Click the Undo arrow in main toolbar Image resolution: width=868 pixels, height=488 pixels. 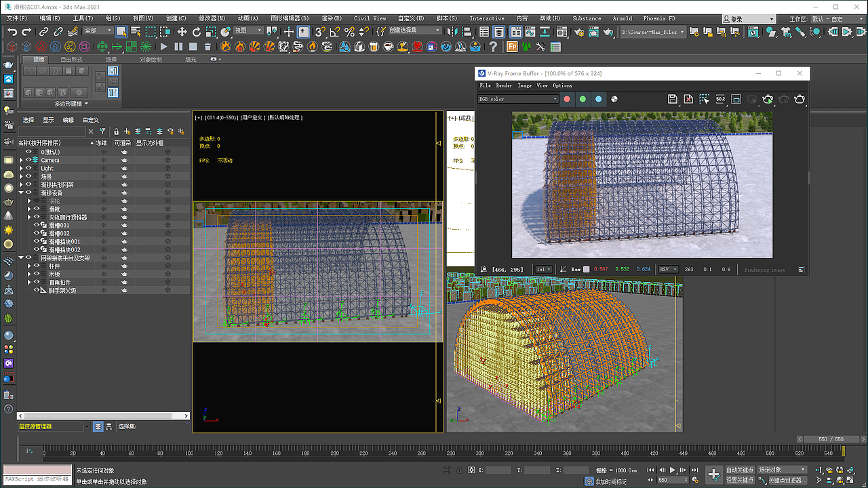(x=12, y=32)
